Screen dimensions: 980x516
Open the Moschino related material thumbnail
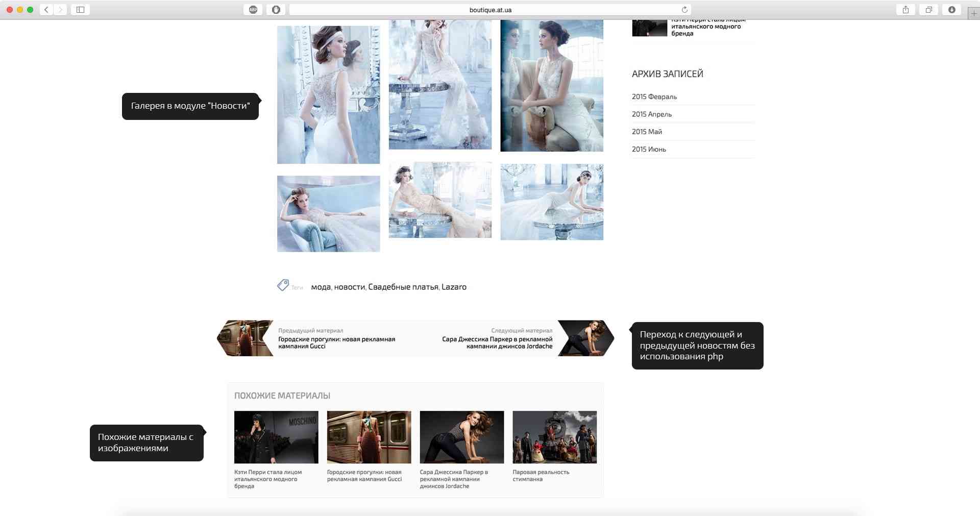click(x=276, y=437)
